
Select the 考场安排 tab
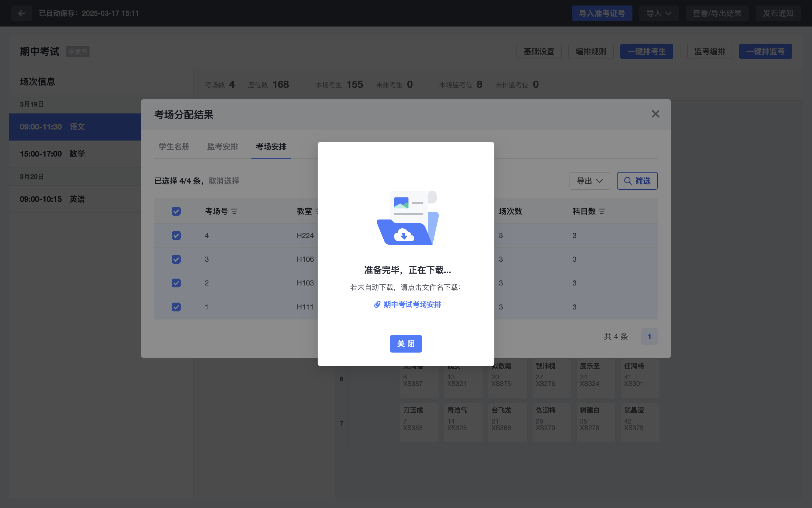coord(271,147)
